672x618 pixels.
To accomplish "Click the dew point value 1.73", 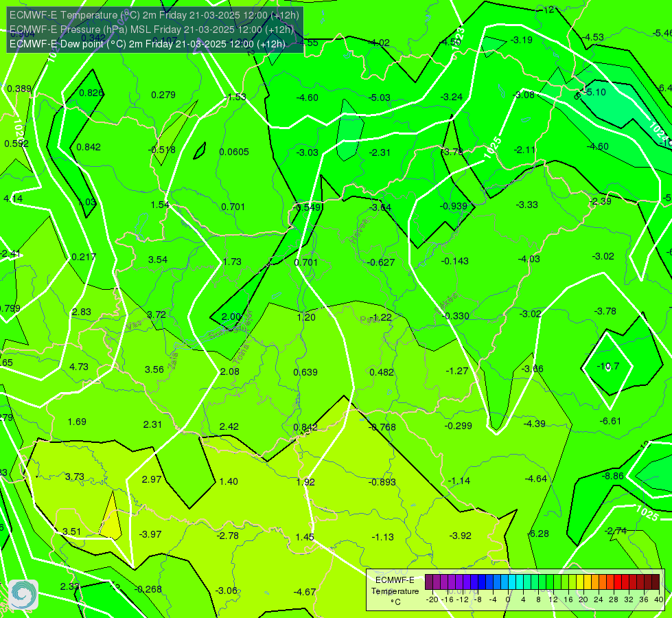I will click(232, 262).
